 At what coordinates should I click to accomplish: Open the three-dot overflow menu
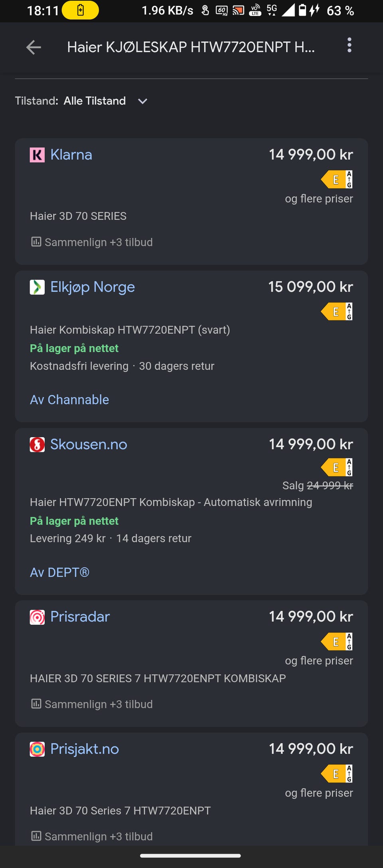coord(349,45)
